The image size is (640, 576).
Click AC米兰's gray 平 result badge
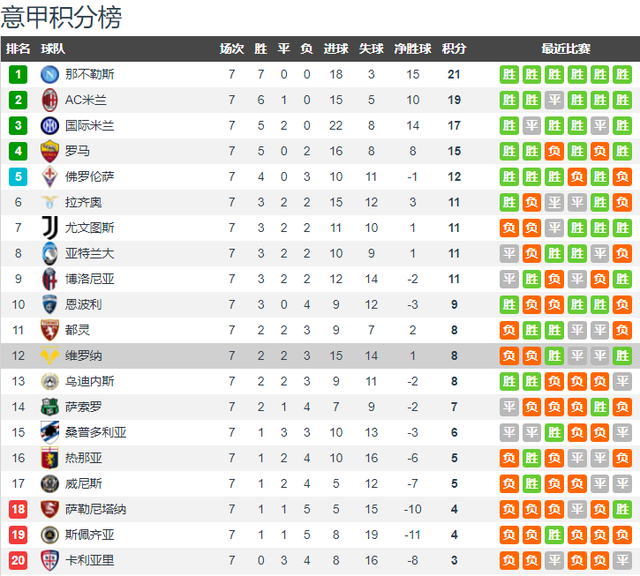[x=554, y=100]
